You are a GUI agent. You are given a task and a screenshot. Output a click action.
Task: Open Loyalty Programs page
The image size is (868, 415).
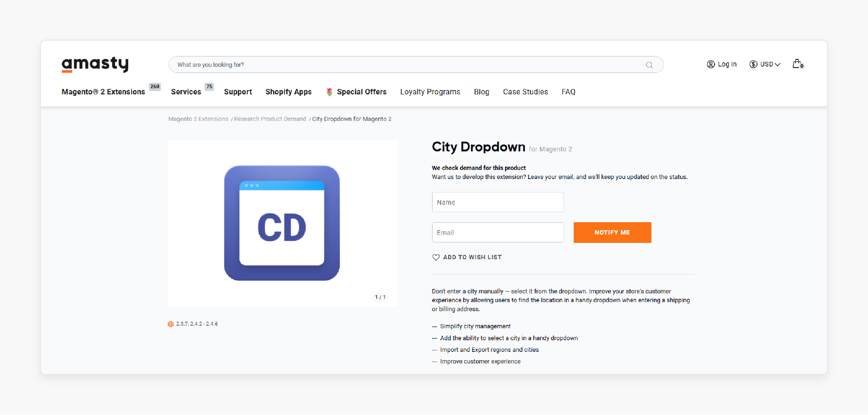(430, 92)
